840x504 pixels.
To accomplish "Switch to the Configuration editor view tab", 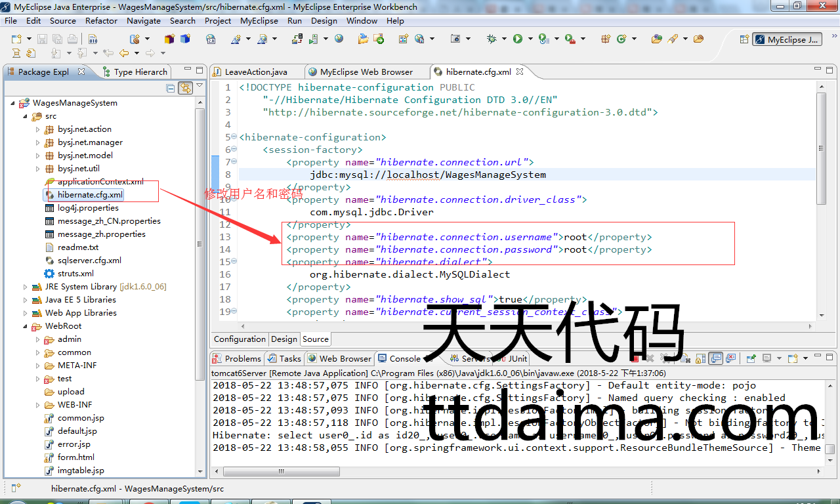I will coord(240,339).
